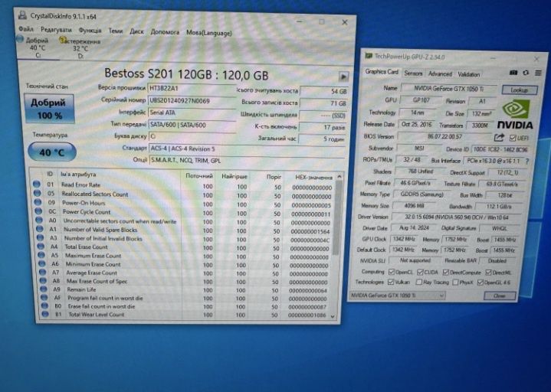Click the Close button in GPU-Z
Viewport: 551px width, 392px height.
500,296
